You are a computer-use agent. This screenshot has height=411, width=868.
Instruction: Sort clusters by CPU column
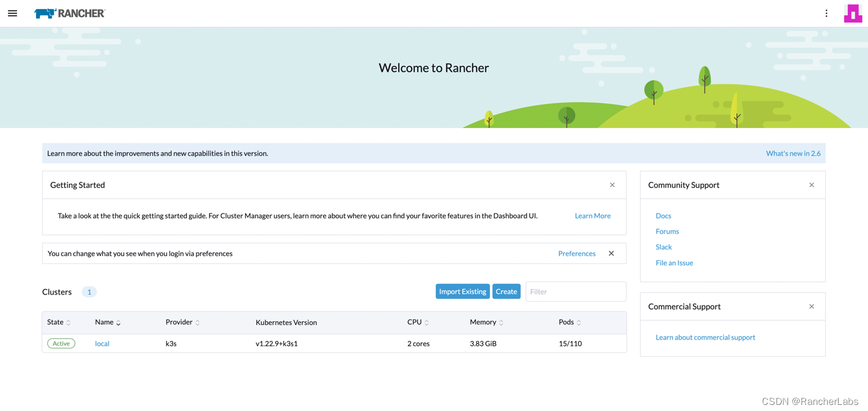click(x=418, y=322)
